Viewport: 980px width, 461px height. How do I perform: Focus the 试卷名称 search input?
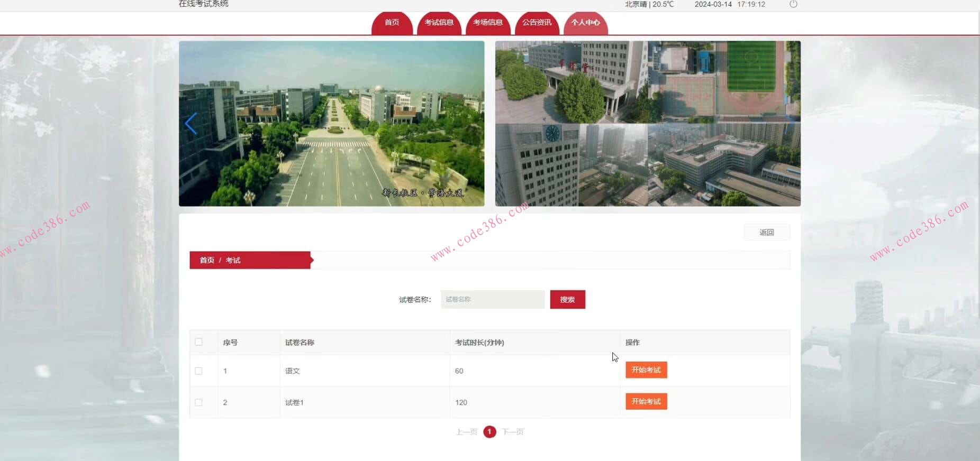click(493, 299)
